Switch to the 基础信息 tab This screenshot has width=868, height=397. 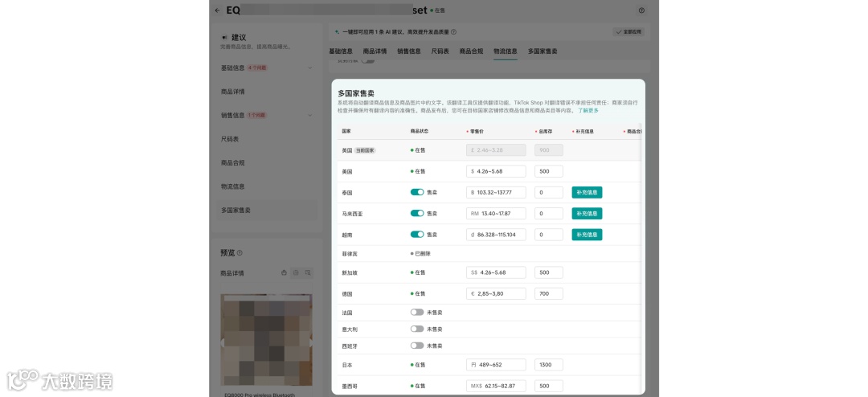pos(341,51)
